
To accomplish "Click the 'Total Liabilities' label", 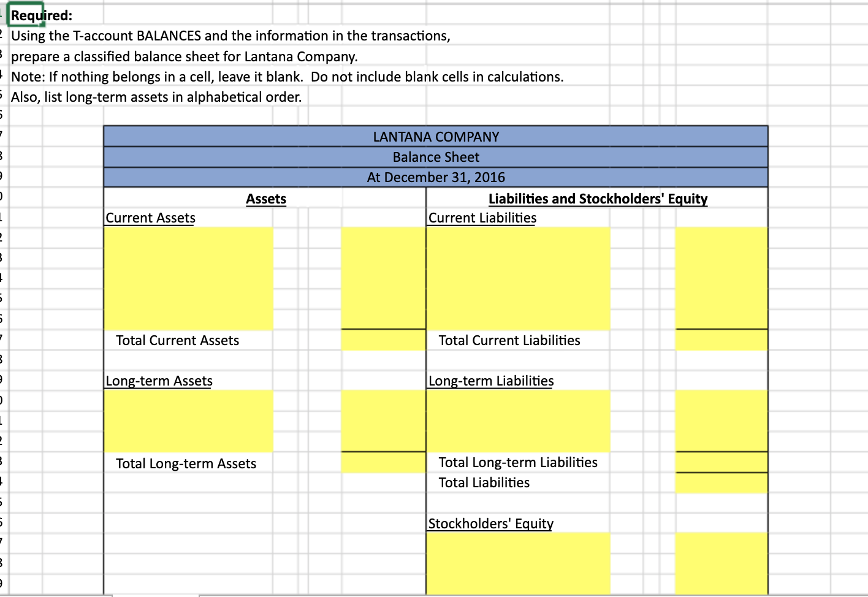I will coord(484,482).
